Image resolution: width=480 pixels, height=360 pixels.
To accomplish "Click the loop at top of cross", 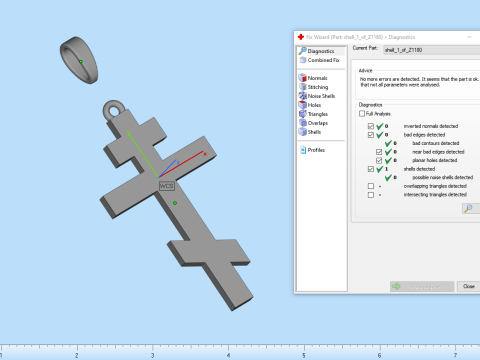I will click(x=114, y=111).
